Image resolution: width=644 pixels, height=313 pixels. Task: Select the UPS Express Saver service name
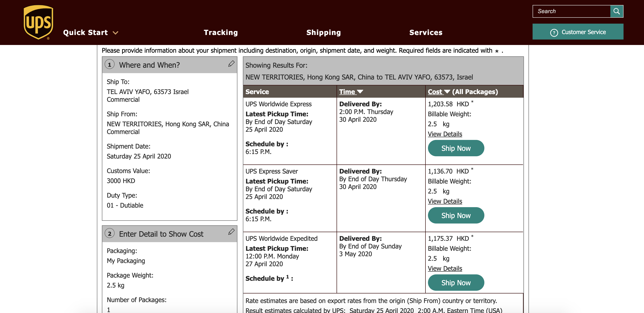coord(272,171)
